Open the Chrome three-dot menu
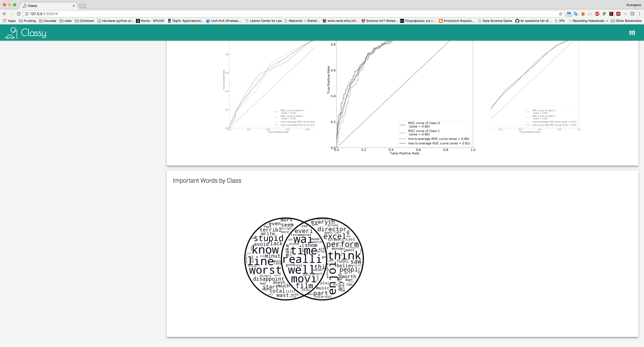 coord(639,14)
